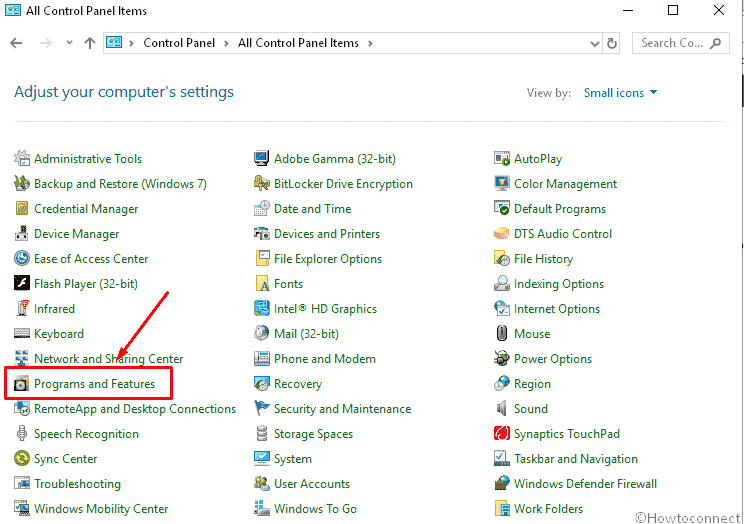Open RemoteApp and Desktop Connections
The width and height of the screenshot is (744, 524).
point(135,409)
